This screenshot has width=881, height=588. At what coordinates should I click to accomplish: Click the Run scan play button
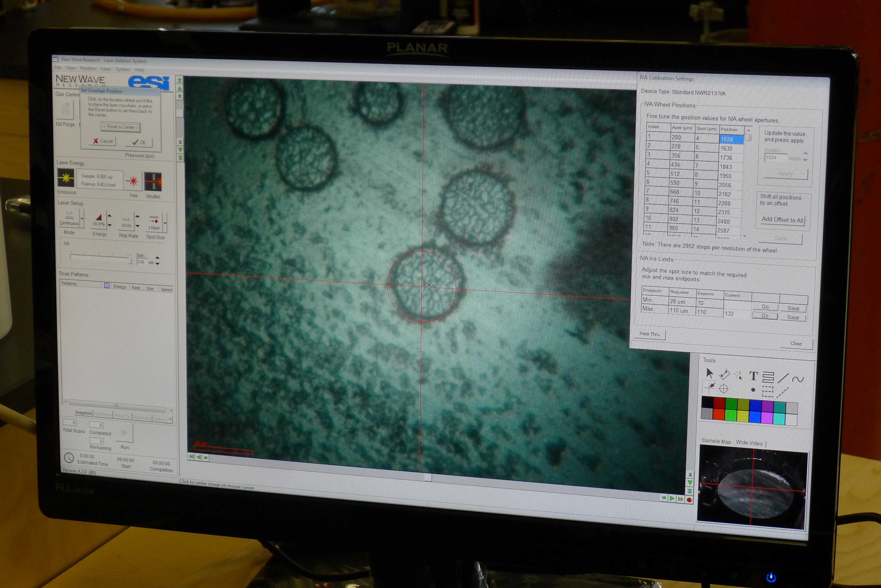click(x=124, y=433)
